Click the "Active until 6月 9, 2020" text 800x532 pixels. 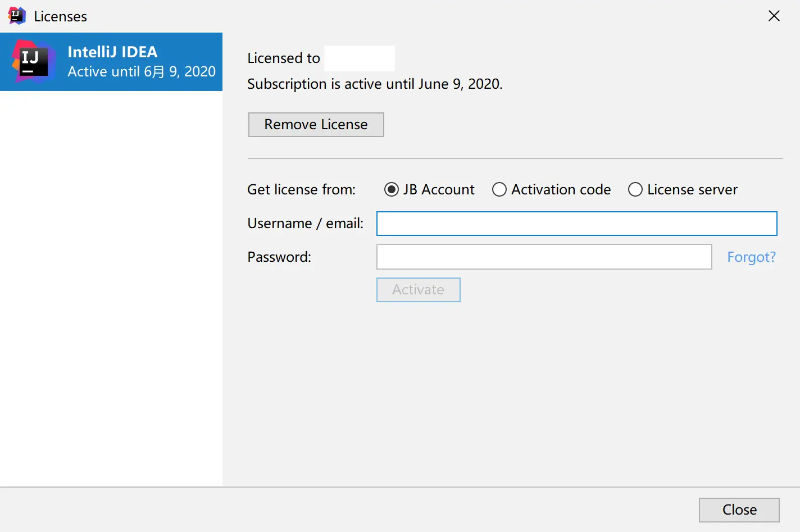pos(142,71)
